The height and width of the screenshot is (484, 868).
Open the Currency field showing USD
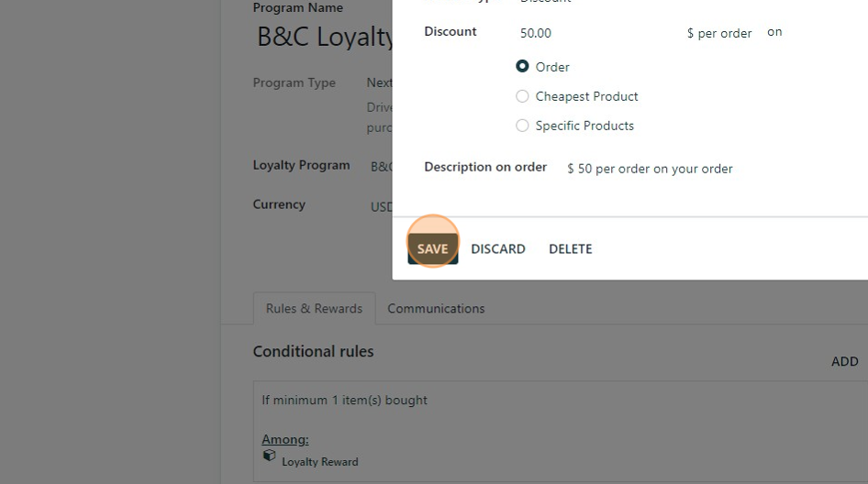pyautogui.click(x=381, y=207)
